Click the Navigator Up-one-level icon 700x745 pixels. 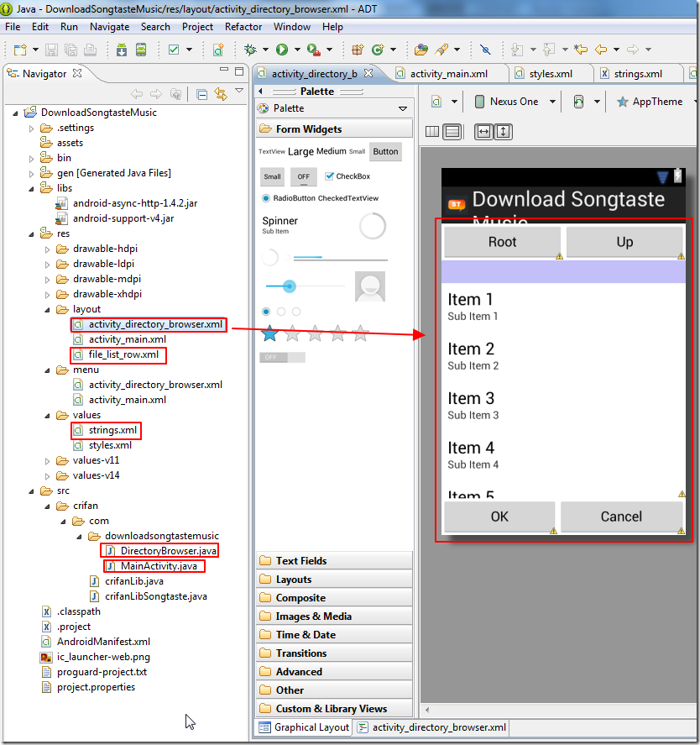pos(175,94)
